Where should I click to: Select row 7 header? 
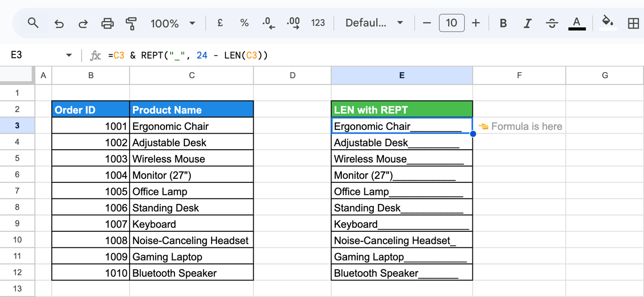click(17, 191)
